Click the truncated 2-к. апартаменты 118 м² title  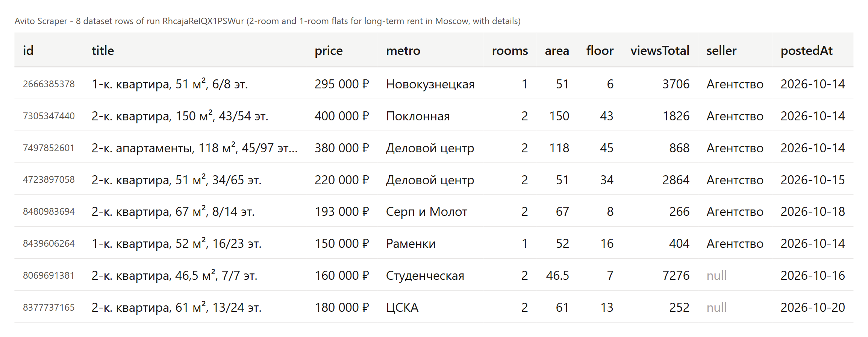[194, 148]
